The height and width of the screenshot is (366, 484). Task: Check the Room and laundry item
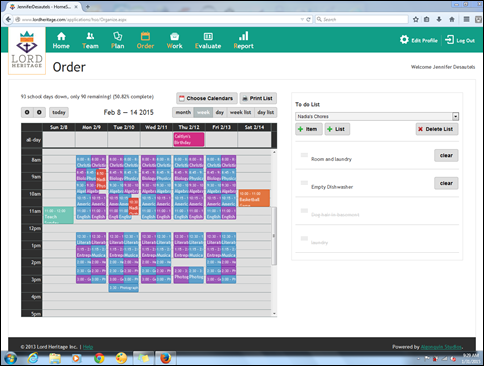tap(304, 155)
